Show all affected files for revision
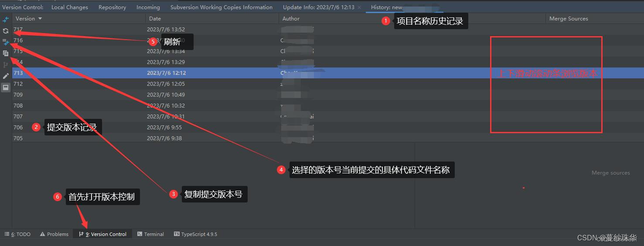Viewport: 644px width, 246px height. [6, 42]
